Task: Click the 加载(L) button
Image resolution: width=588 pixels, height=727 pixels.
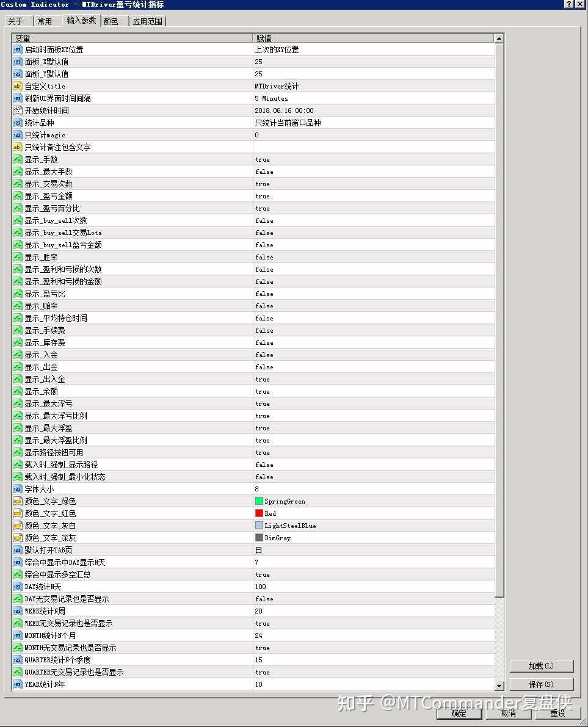Action: tap(541, 666)
